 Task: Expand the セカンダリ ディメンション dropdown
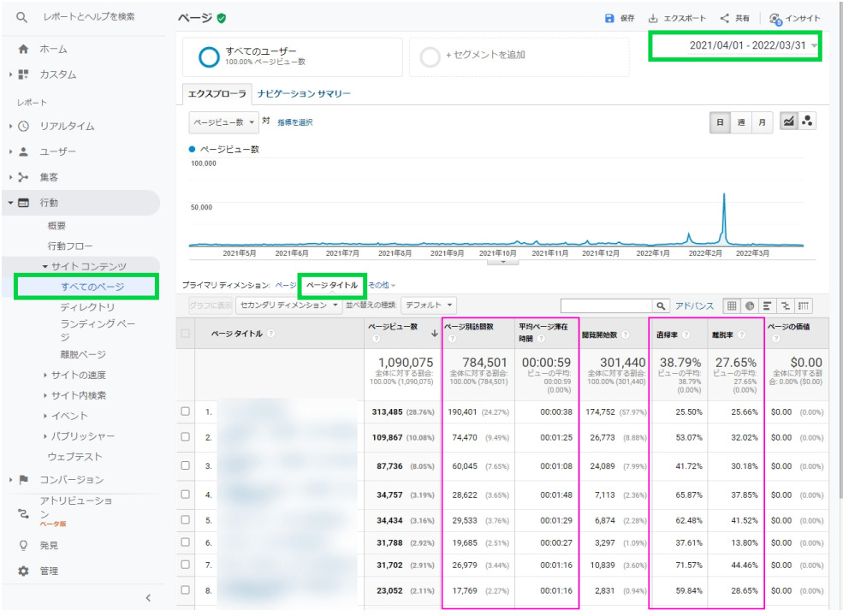coord(290,305)
